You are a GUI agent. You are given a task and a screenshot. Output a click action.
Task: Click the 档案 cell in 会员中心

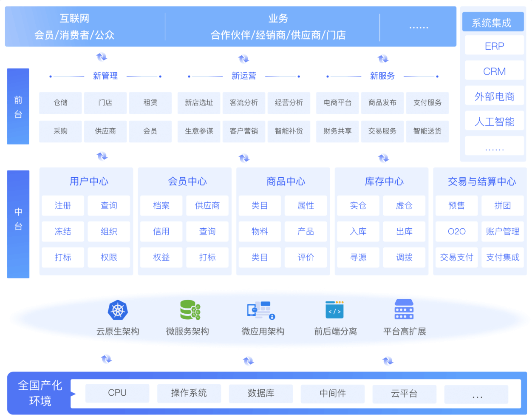tap(161, 206)
